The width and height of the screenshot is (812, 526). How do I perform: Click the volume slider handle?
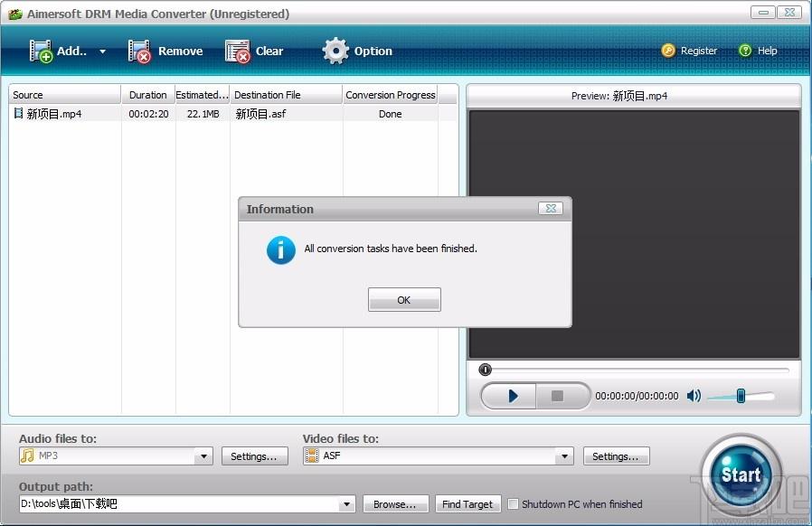click(741, 396)
